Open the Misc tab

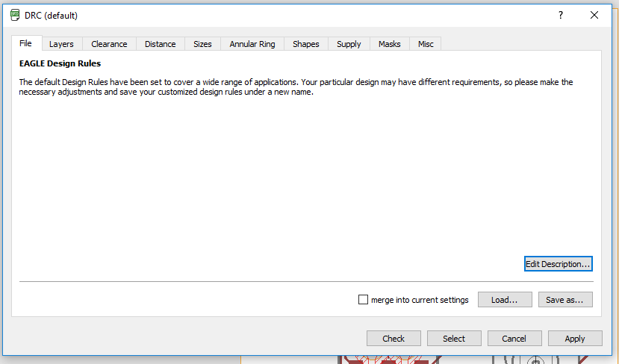point(426,44)
